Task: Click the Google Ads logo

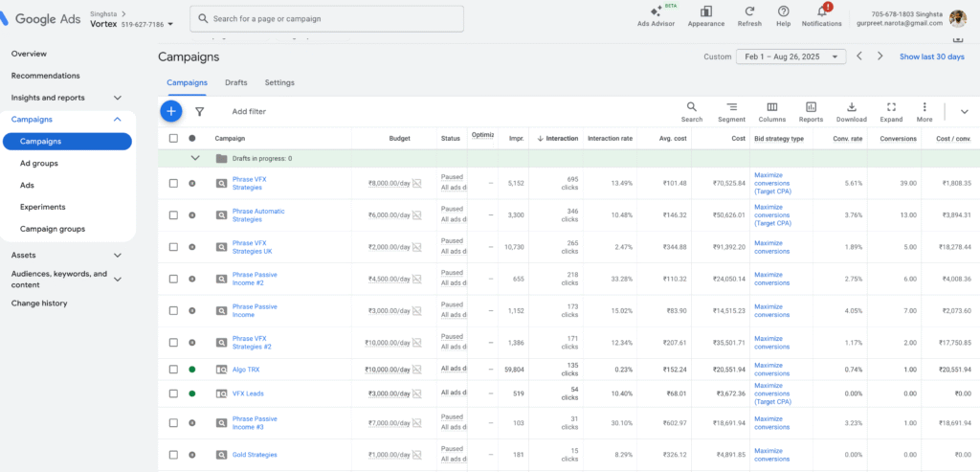Action: [x=41, y=19]
